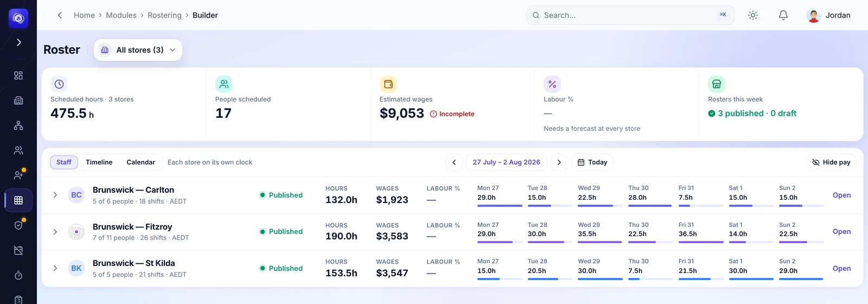Image resolution: width=868 pixels, height=304 pixels.
Task: Go back using the breadcrumb back arrow
Action: (x=60, y=15)
